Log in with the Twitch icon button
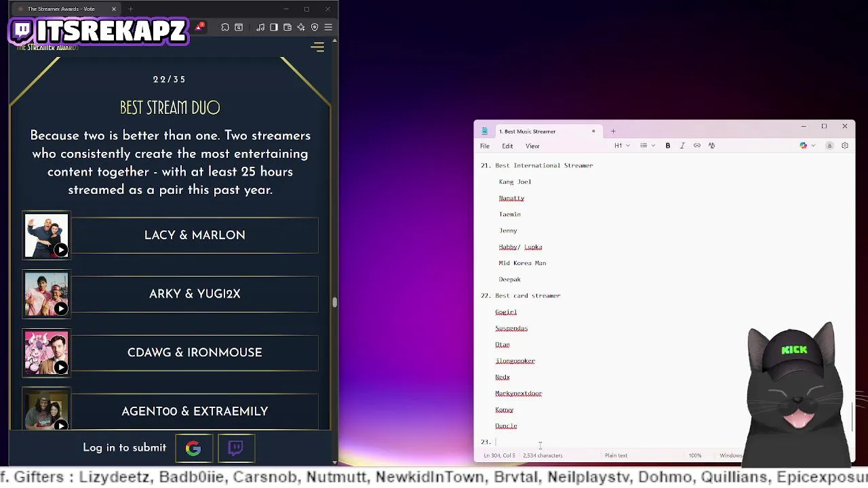 (x=236, y=448)
